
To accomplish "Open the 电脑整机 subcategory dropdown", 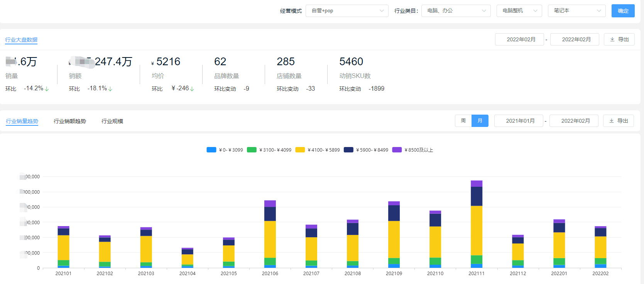I will click(519, 11).
